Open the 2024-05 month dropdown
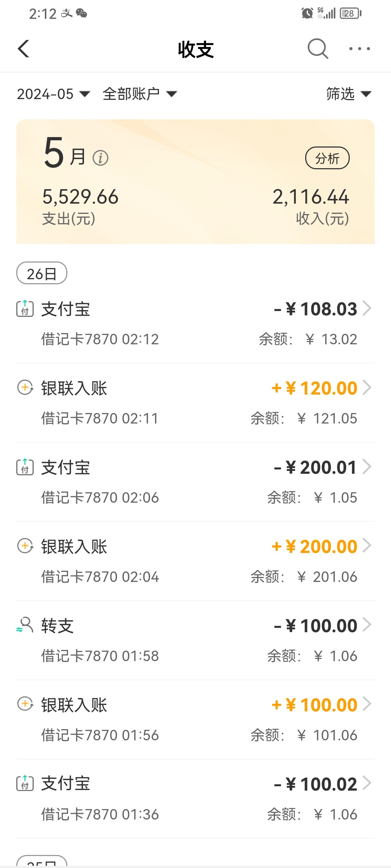 pyautogui.click(x=53, y=94)
